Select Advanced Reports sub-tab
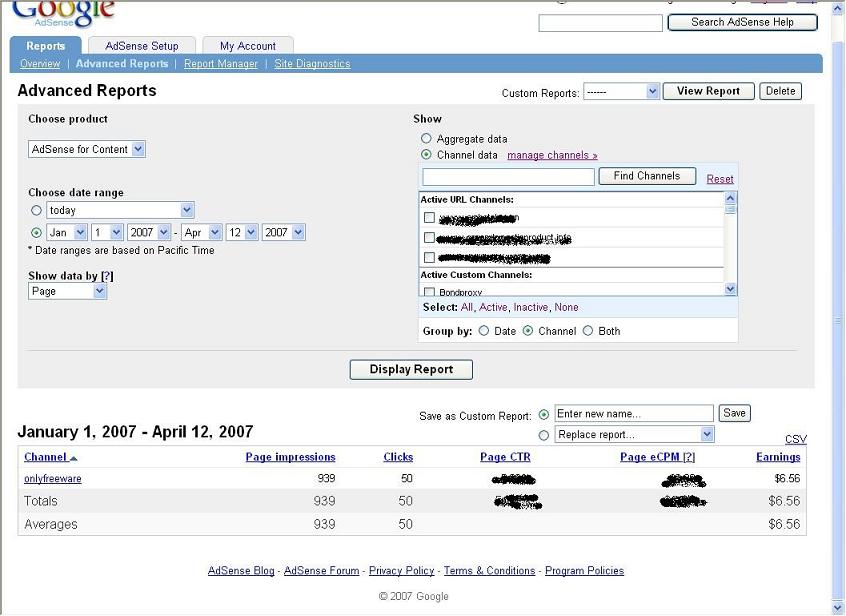Viewport: 846px width, 616px height. click(122, 64)
